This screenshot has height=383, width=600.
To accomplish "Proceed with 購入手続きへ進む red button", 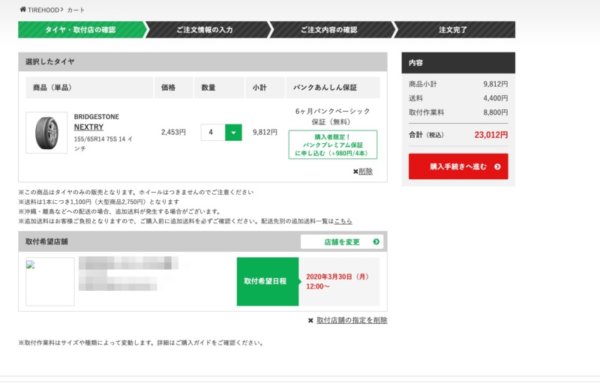I will [x=458, y=166].
